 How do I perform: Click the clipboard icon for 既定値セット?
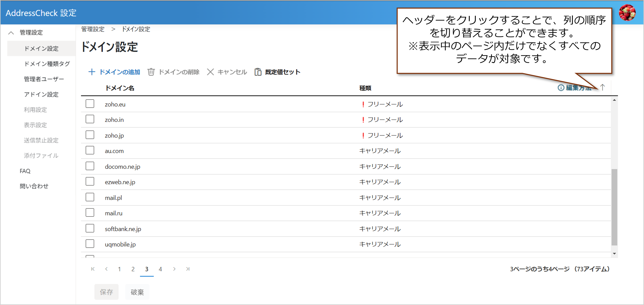(258, 72)
